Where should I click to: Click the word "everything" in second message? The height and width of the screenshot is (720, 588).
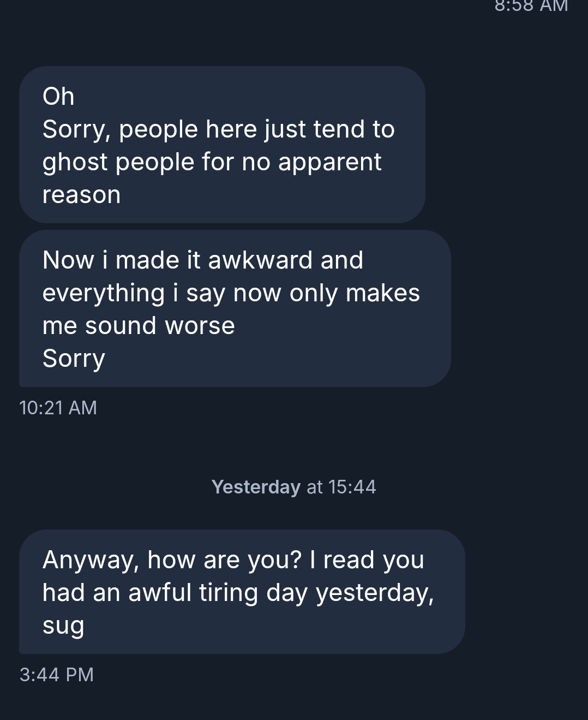(104, 293)
